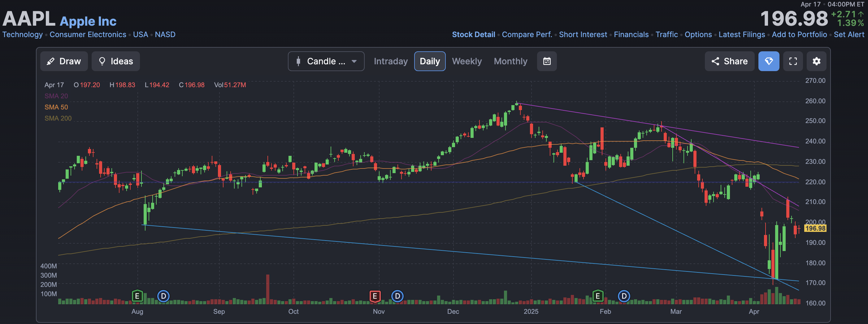Image resolution: width=868 pixels, height=324 pixels.
Task: Open the Financials link
Action: click(x=631, y=35)
